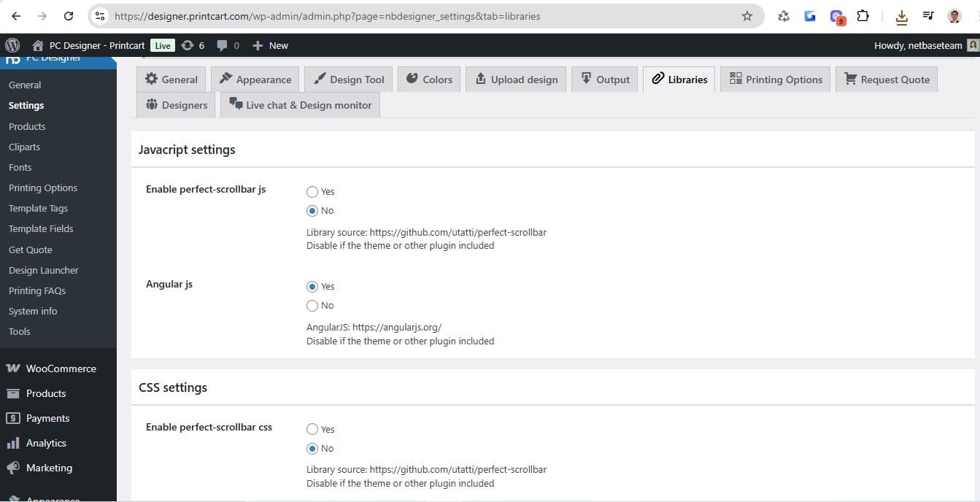Open the site information icon in address bar

point(101,16)
